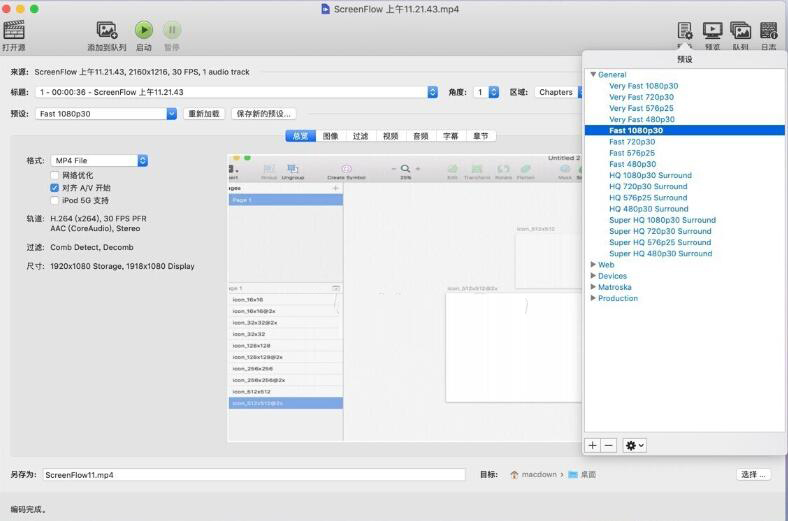Image resolution: width=788 pixels, height=521 pixels.
Task: Click the Save New Preset button
Action: pos(264,114)
